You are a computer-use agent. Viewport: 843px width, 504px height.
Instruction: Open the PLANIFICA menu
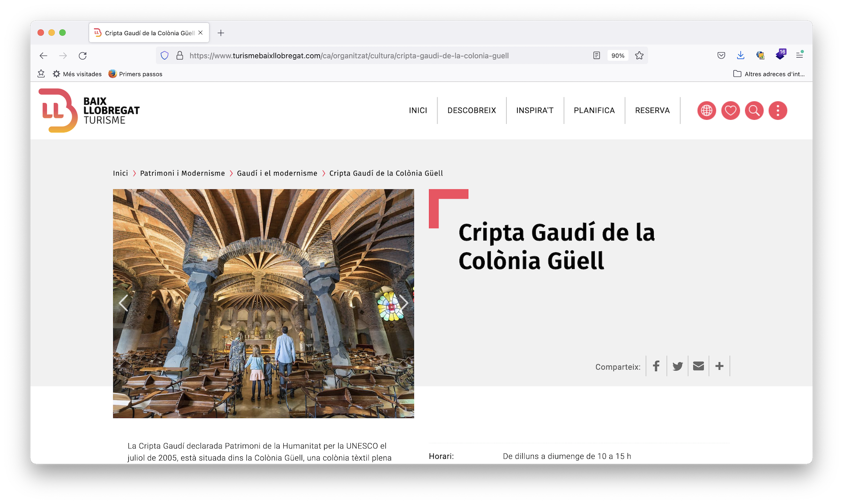(594, 110)
